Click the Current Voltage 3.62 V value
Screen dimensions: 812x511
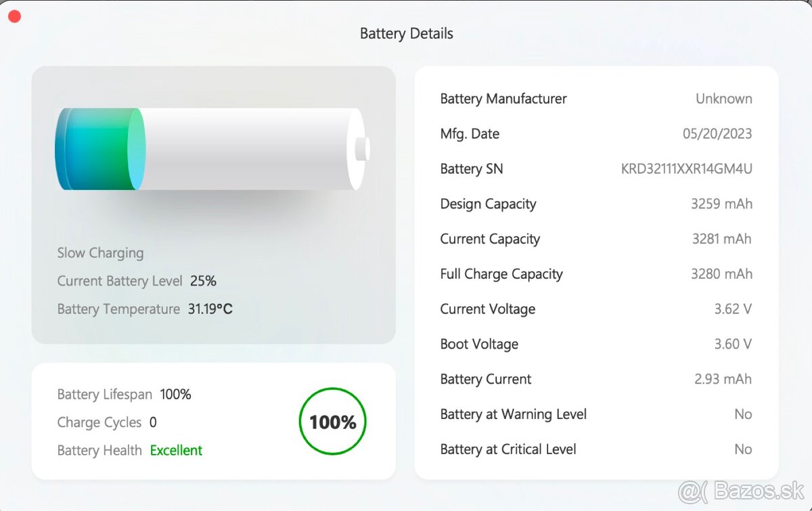pyautogui.click(x=733, y=309)
